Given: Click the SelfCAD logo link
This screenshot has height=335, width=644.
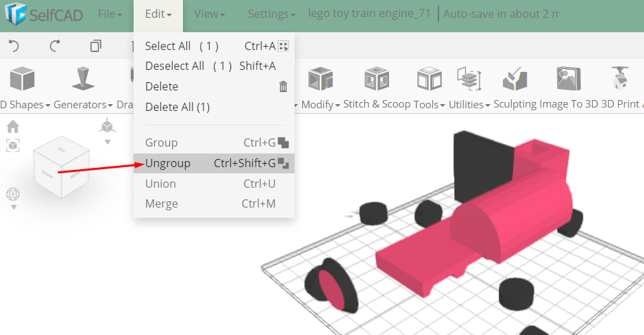Looking at the screenshot, I should pos(44,14).
